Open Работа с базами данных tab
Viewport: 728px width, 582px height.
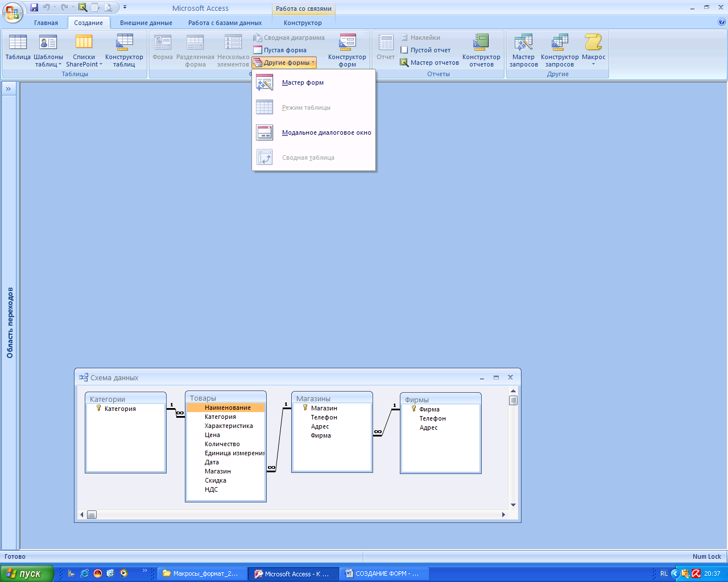pos(225,23)
